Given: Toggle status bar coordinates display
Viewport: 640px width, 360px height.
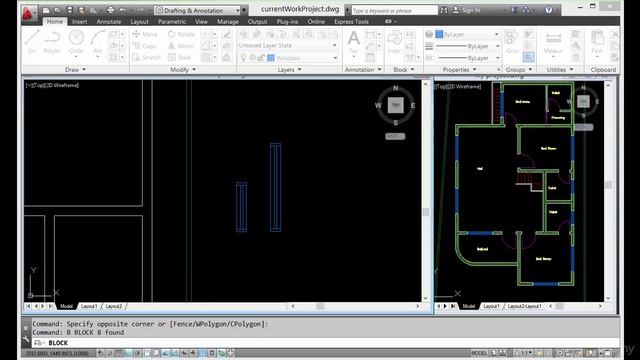Looking at the screenshot, I should point(57,353).
